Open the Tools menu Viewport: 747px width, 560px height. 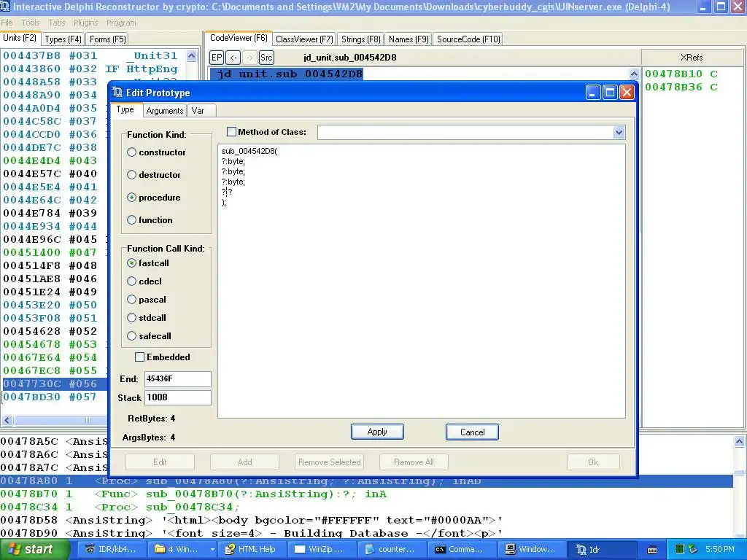point(31,23)
